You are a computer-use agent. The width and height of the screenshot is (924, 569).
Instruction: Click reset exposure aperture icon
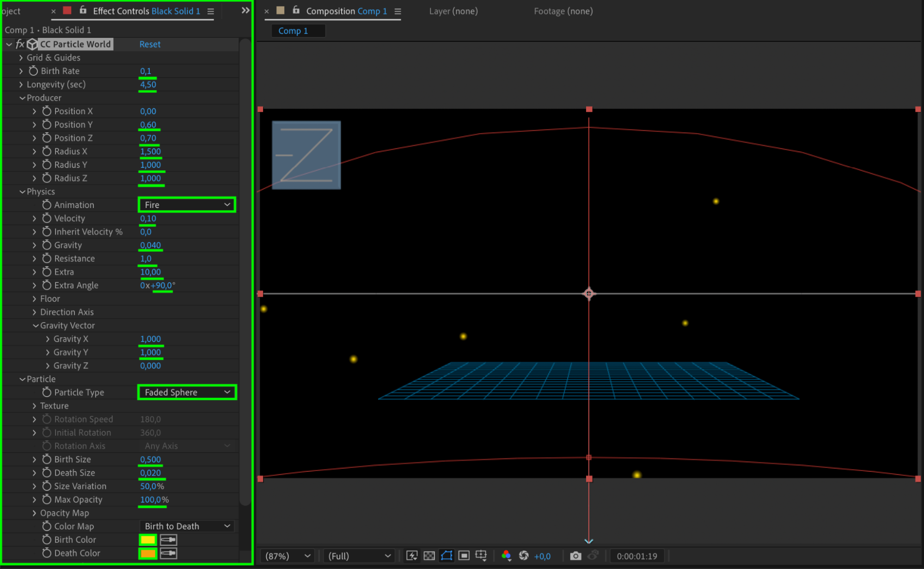point(524,556)
